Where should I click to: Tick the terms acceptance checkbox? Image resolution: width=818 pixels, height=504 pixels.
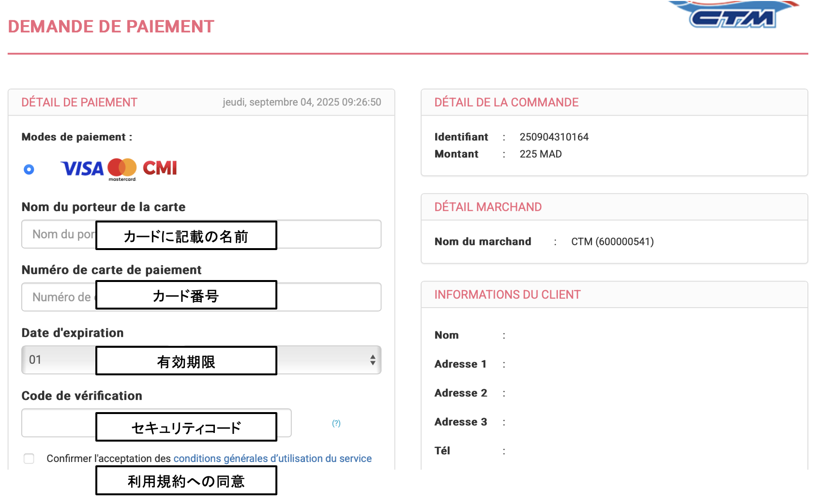29,459
